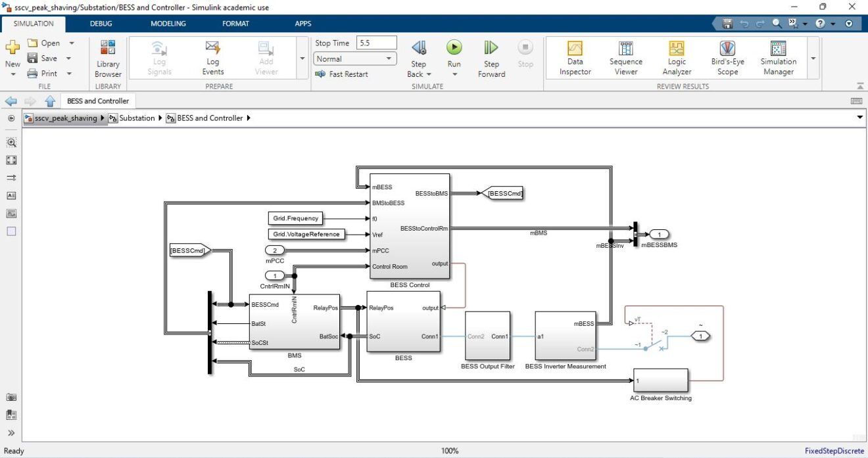
Task: Edit the Stop Time value field
Action: (x=376, y=42)
